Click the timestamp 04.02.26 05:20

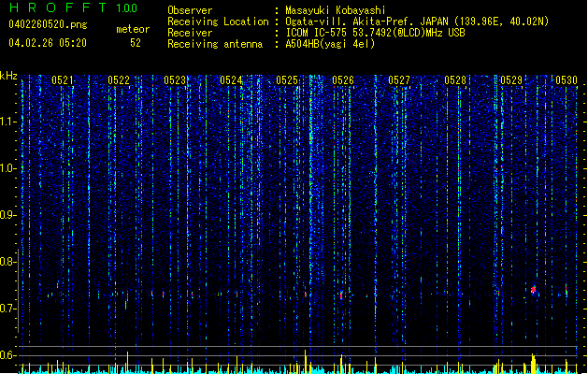point(48,43)
